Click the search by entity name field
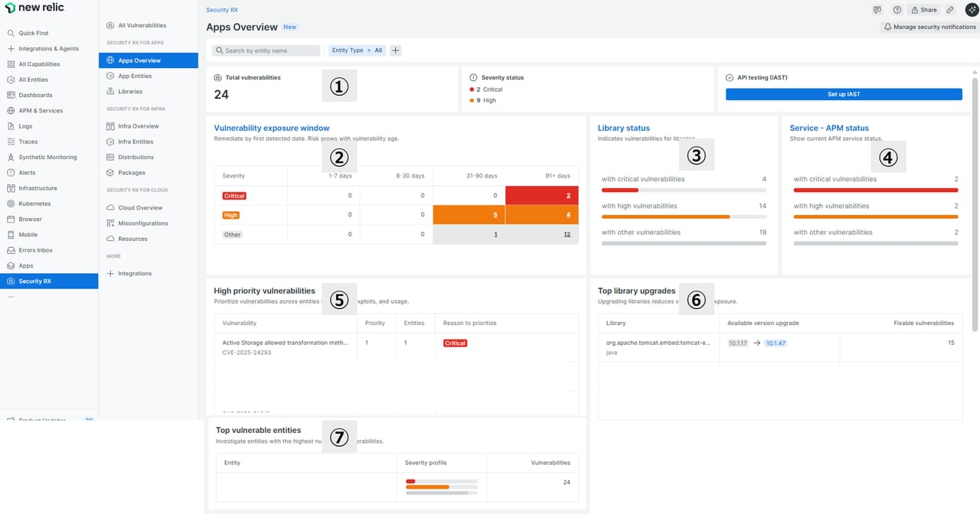This screenshot has height=514, width=980. click(x=266, y=50)
